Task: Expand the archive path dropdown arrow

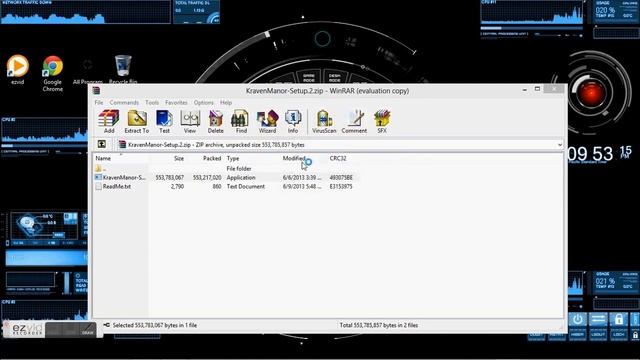Action: pos(560,144)
